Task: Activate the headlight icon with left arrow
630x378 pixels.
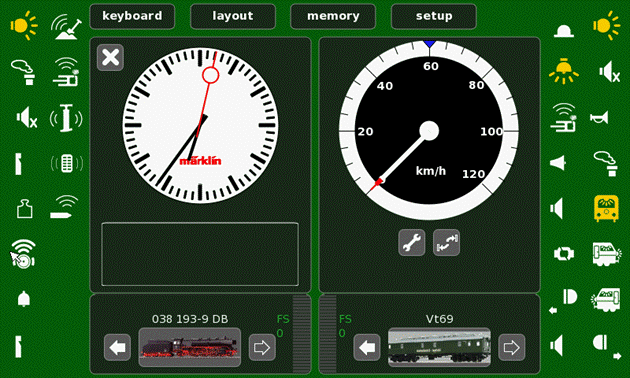Action: [564, 300]
